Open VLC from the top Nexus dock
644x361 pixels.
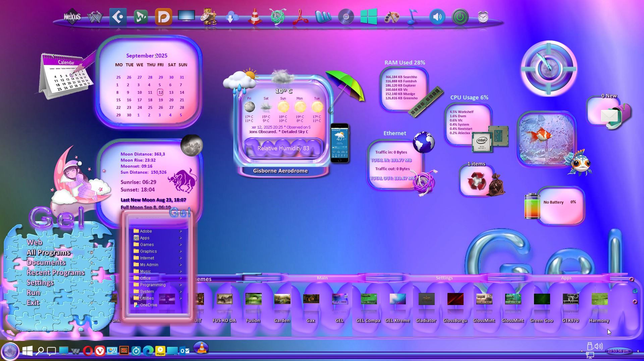(255, 17)
